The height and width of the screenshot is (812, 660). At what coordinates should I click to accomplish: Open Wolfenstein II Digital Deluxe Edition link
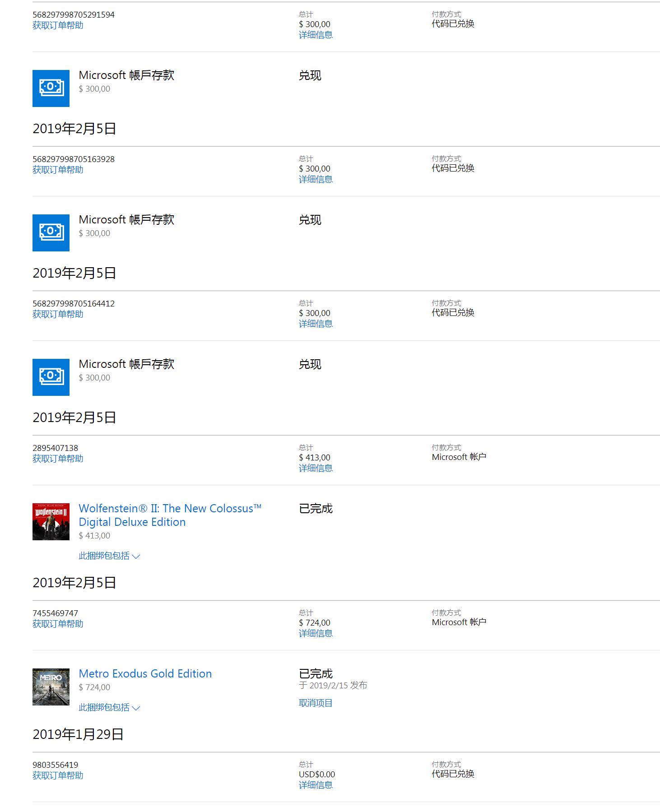[170, 515]
